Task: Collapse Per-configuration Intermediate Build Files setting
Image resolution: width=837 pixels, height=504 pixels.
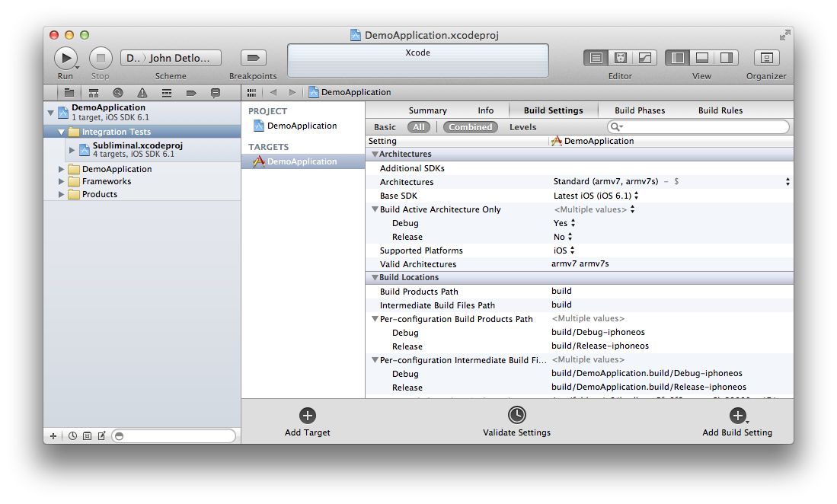Action: tap(375, 360)
